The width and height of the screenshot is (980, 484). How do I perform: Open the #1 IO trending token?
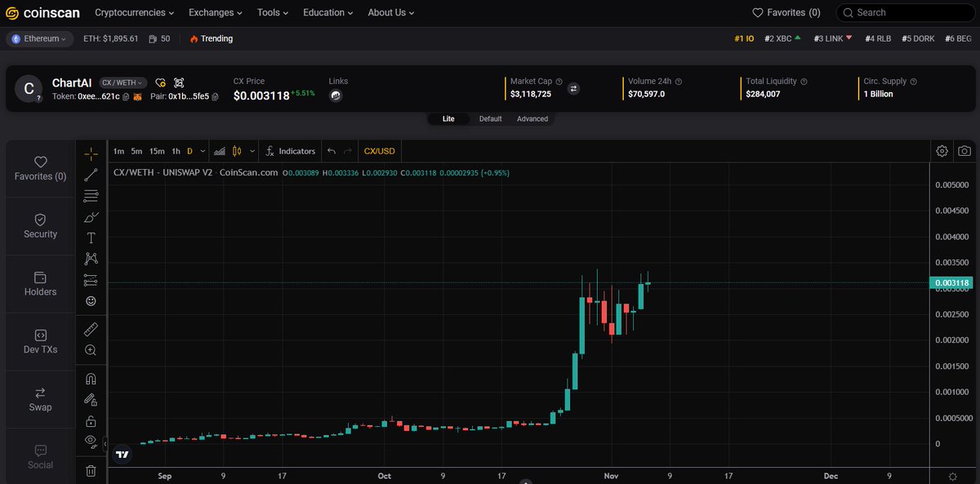pyautogui.click(x=744, y=38)
